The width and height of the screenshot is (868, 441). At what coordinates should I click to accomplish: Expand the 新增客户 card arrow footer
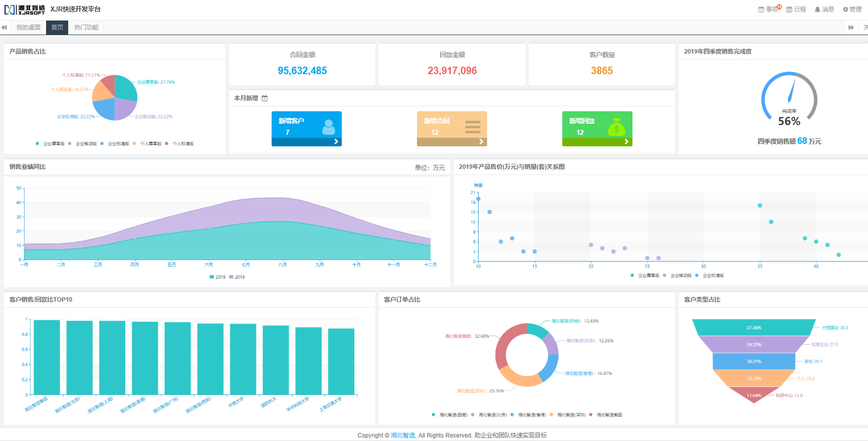tap(307, 142)
